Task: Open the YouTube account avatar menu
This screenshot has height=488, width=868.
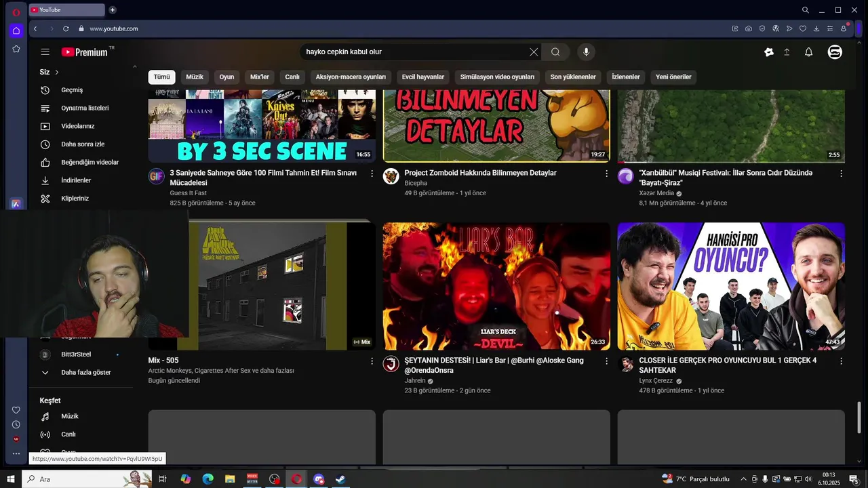Action: pos(835,52)
